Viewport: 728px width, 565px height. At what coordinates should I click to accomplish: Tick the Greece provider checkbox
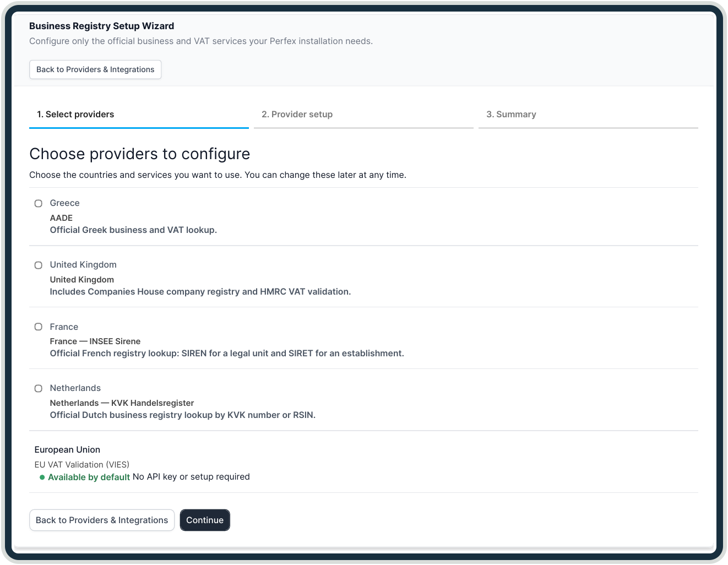(39, 203)
